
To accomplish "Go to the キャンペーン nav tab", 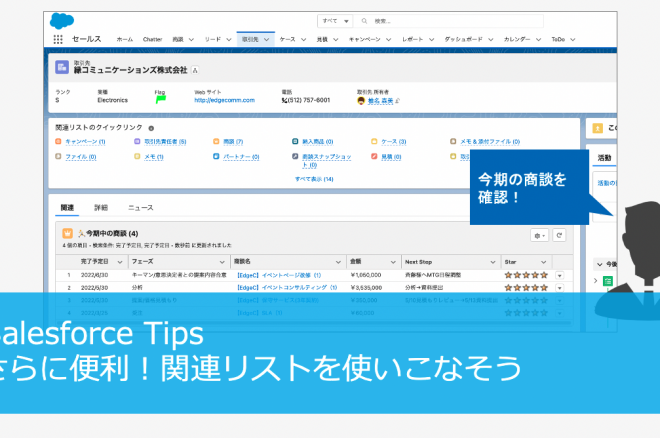I will [x=365, y=40].
